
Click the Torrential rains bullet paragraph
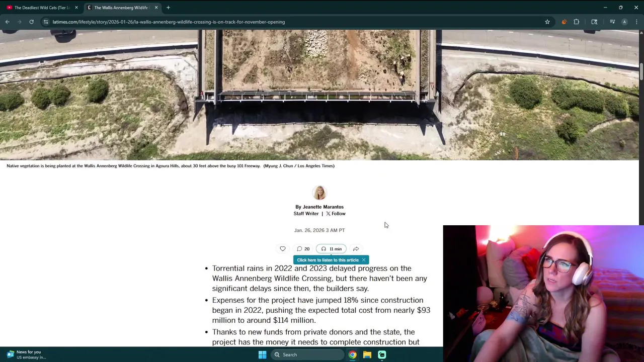tap(319, 278)
